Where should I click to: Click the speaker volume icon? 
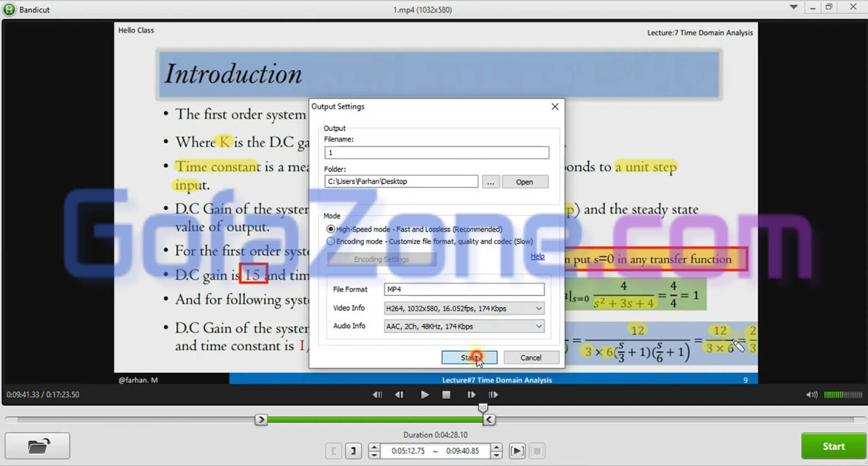pyautogui.click(x=811, y=395)
